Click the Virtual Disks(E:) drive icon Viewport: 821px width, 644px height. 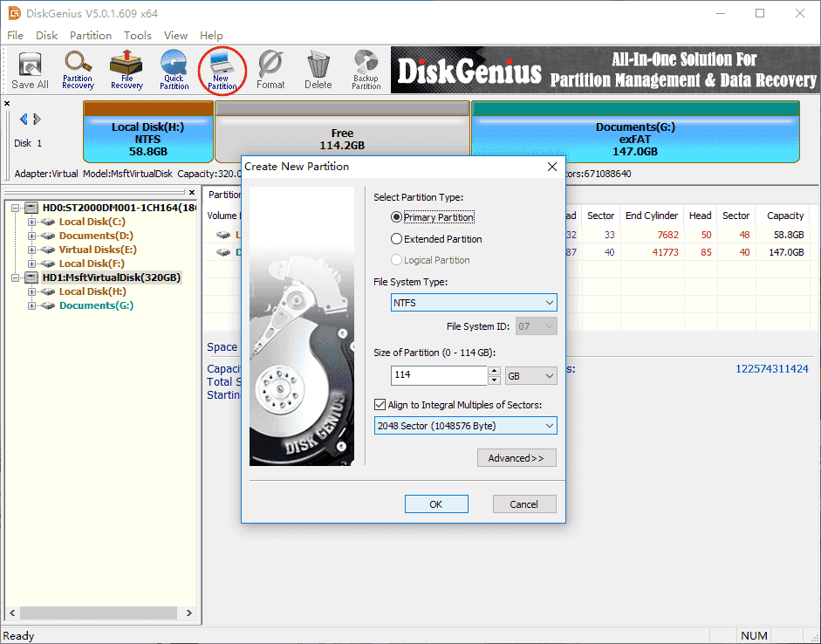pyautogui.click(x=48, y=250)
